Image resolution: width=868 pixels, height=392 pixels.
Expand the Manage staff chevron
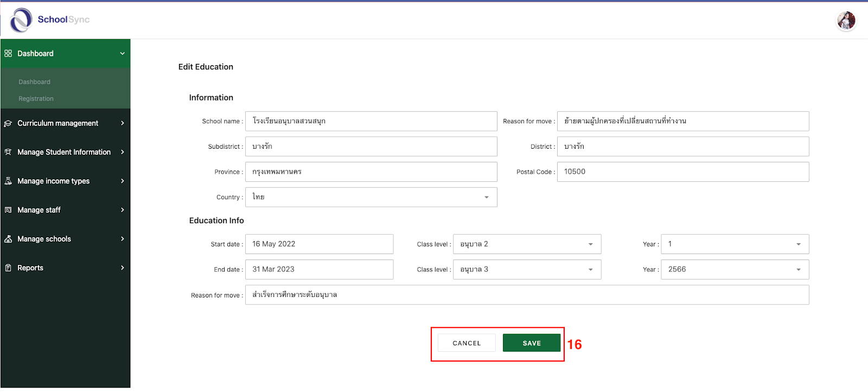(123, 210)
